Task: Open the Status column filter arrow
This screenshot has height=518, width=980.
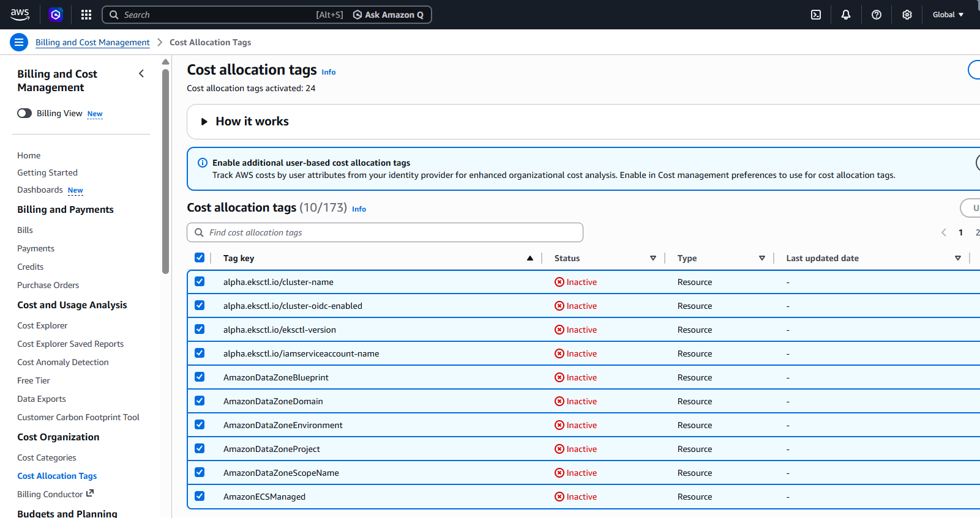Action: point(653,258)
